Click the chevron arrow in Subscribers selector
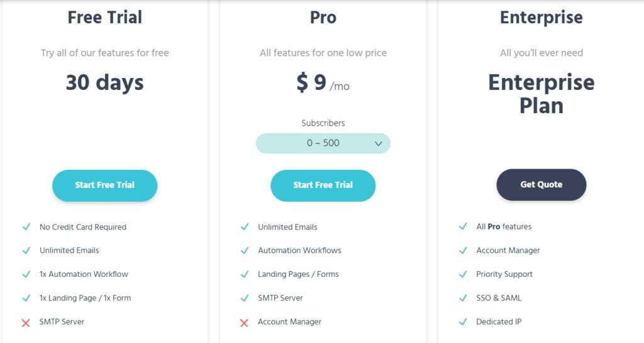The width and height of the screenshot is (644, 343). [x=379, y=143]
